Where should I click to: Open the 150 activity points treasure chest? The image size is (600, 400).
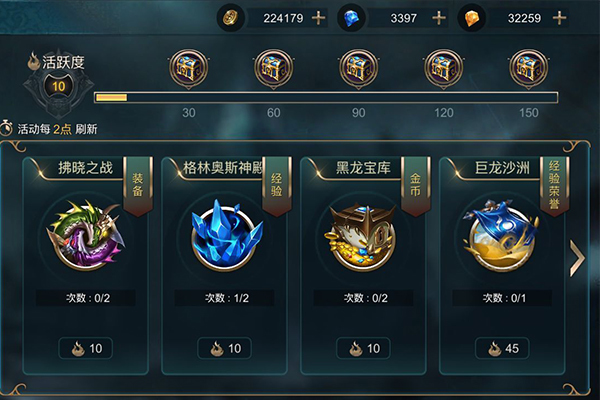tap(528, 69)
